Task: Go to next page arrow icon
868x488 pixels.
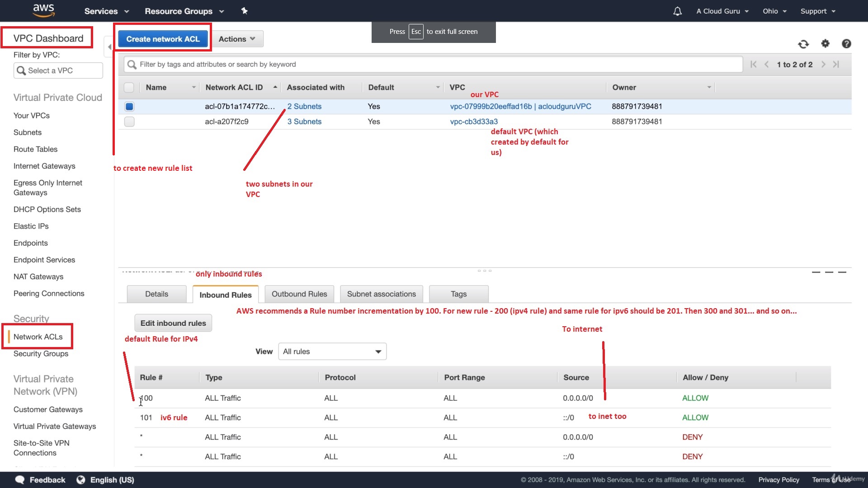Action: coord(823,65)
